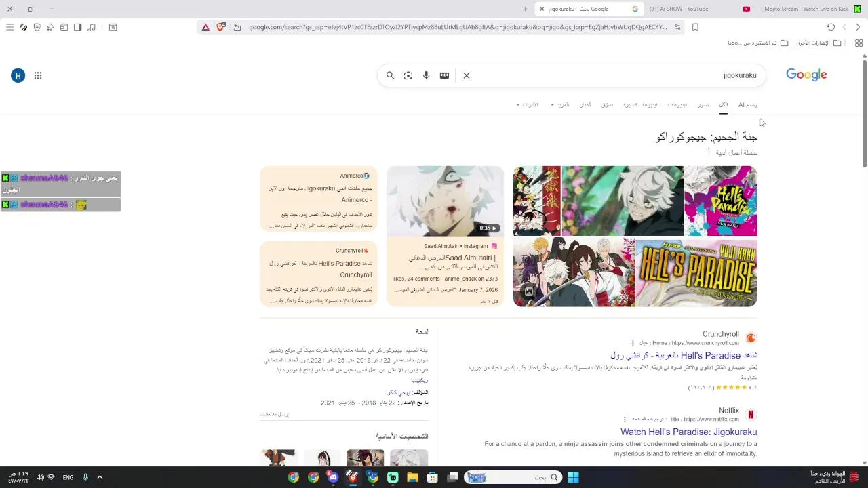This screenshot has width=868, height=488.
Task: Open the taskbar clock and date
Action: tap(18, 477)
